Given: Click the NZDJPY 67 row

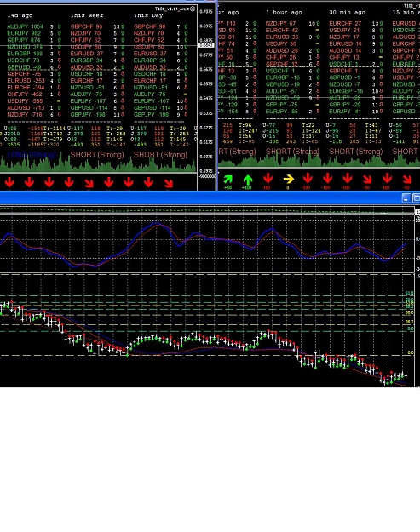Looking at the screenshot, I should tap(293, 24).
